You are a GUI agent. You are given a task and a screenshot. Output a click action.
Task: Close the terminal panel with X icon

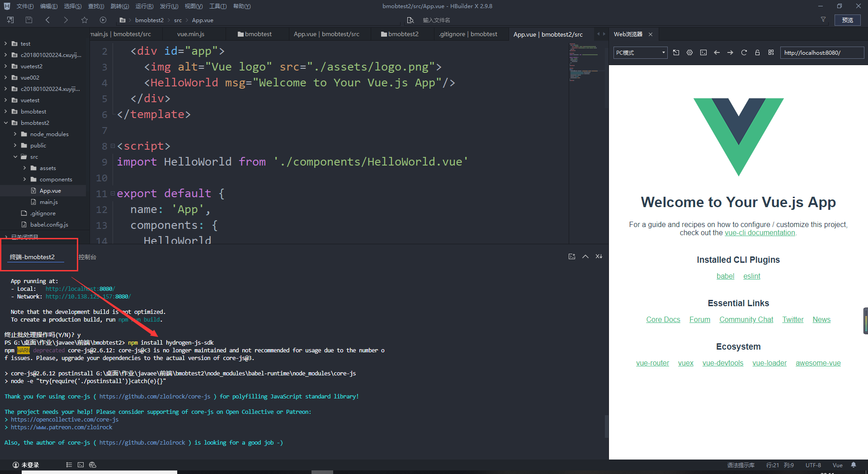click(x=599, y=256)
